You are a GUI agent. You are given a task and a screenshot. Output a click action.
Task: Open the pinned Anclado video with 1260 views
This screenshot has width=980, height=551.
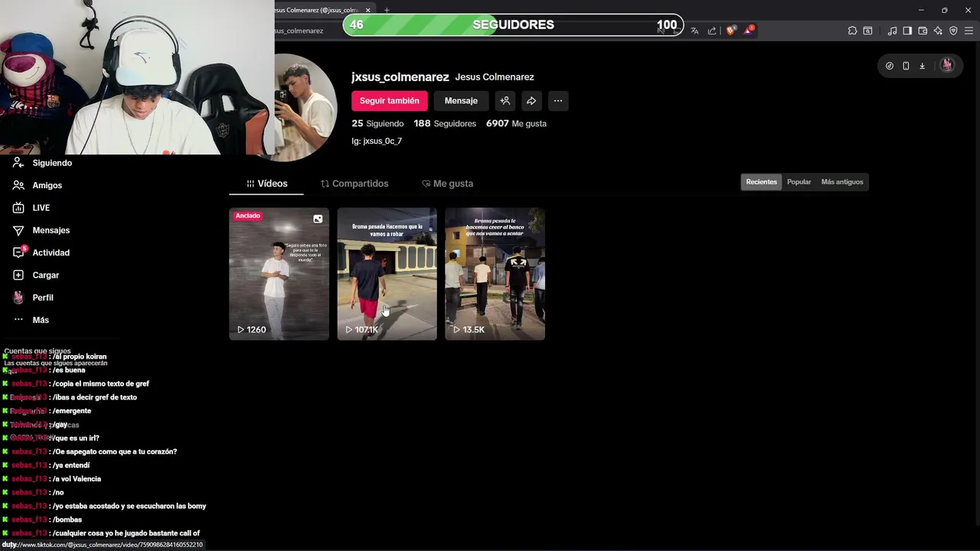pyautogui.click(x=279, y=274)
